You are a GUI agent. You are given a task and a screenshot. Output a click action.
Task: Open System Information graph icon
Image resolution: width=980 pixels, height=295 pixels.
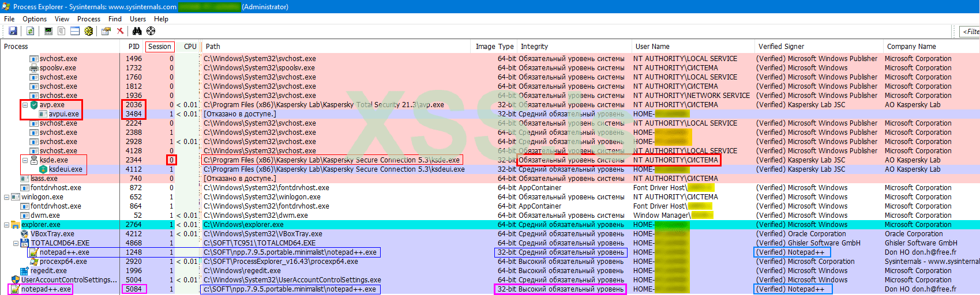click(x=48, y=31)
